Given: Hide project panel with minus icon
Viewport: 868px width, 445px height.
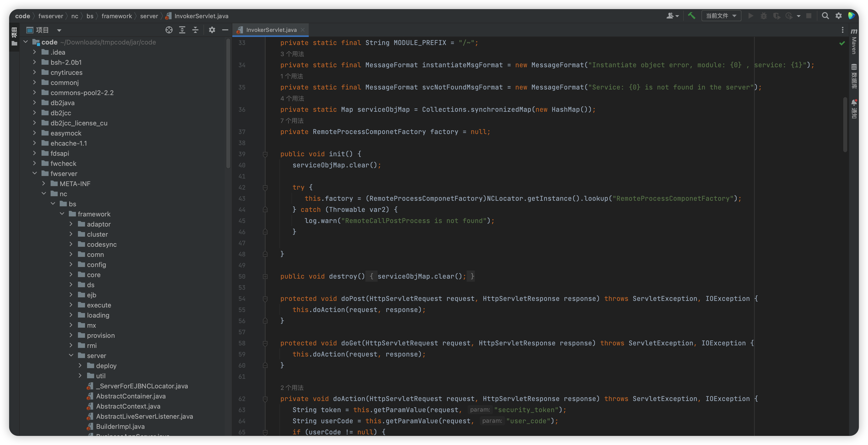Looking at the screenshot, I should pyautogui.click(x=225, y=30).
